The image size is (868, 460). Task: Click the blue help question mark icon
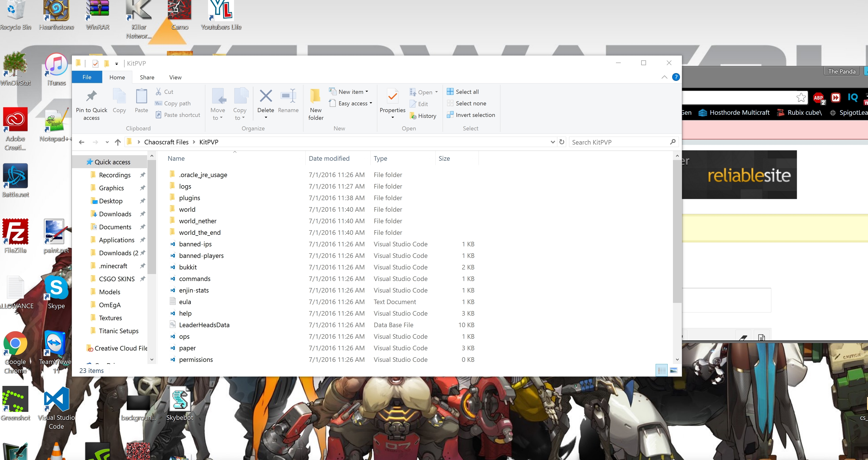(x=675, y=77)
